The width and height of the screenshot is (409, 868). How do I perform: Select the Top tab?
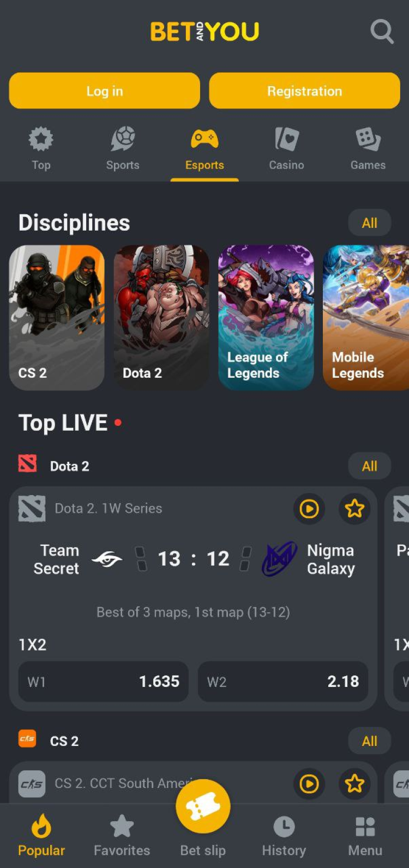coord(41,149)
